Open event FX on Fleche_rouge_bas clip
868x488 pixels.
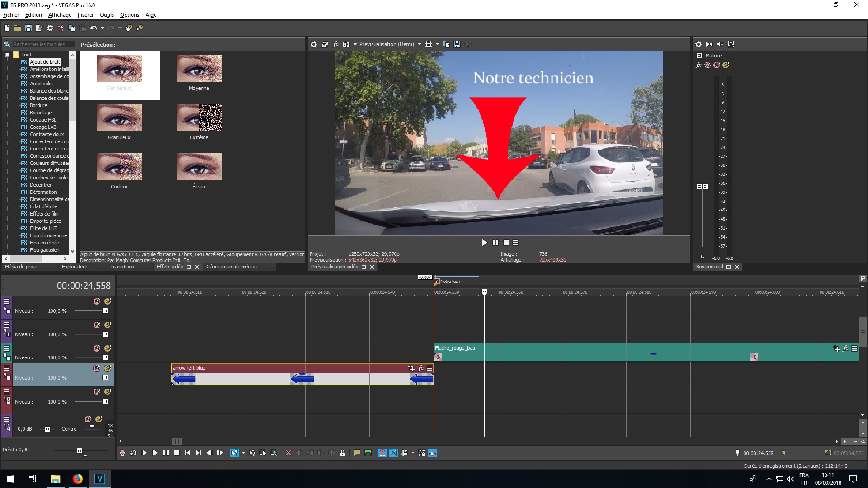pyautogui.click(x=845, y=348)
